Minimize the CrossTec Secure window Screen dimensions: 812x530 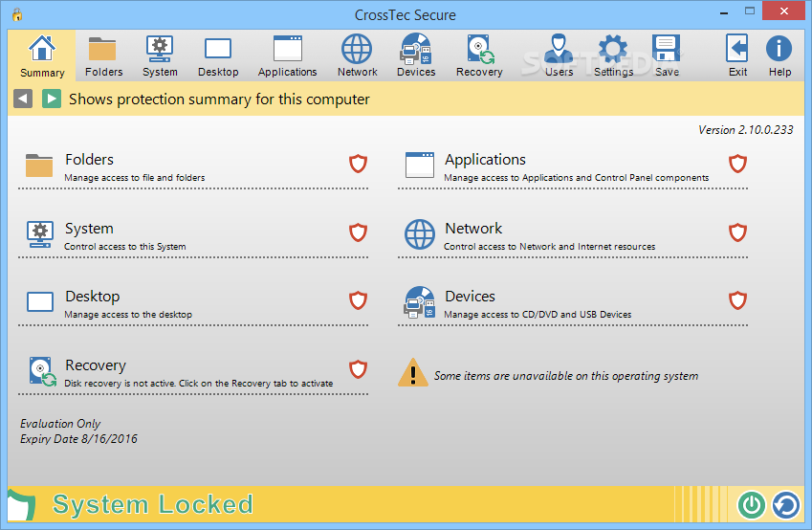click(x=724, y=11)
